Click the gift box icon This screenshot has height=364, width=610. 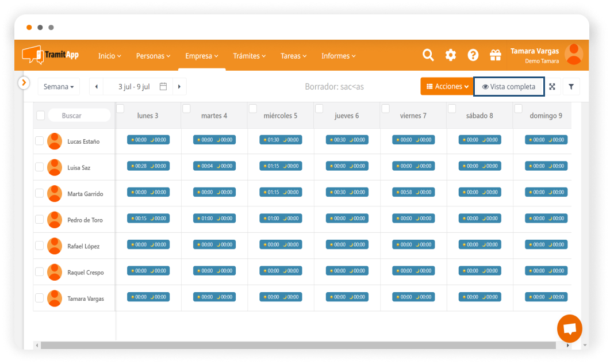click(x=495, y=55)
